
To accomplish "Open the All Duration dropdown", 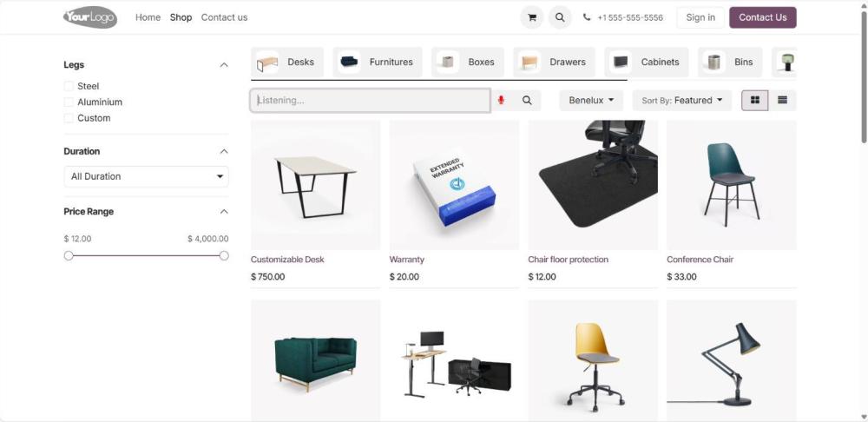I will 146,176.
